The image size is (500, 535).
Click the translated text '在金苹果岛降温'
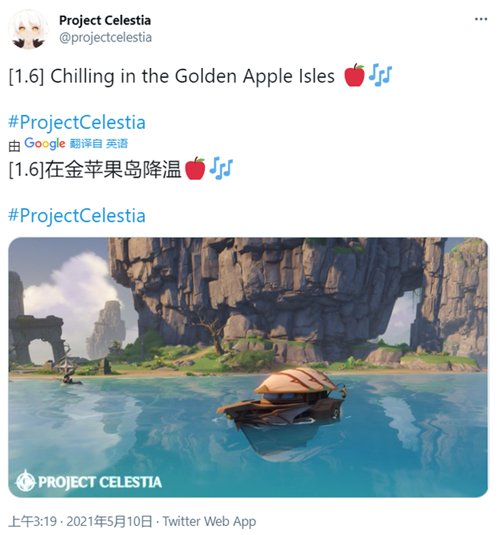113,169
